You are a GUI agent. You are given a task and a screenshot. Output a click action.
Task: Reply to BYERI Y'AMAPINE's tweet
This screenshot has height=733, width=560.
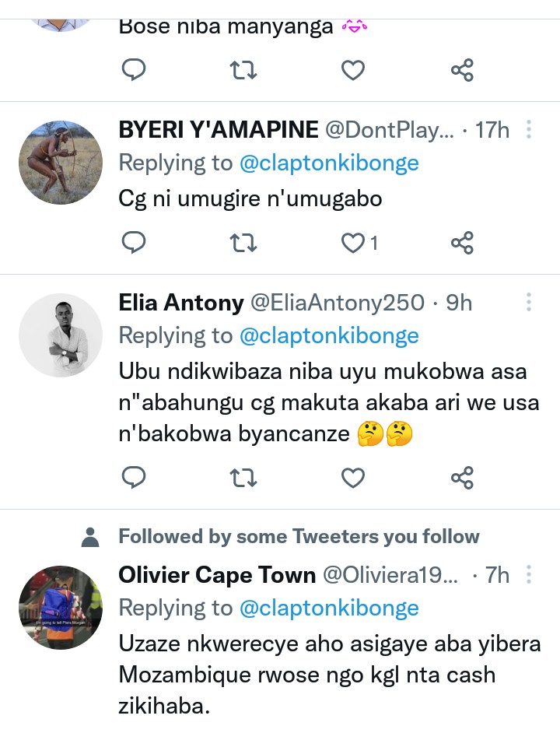135,244
